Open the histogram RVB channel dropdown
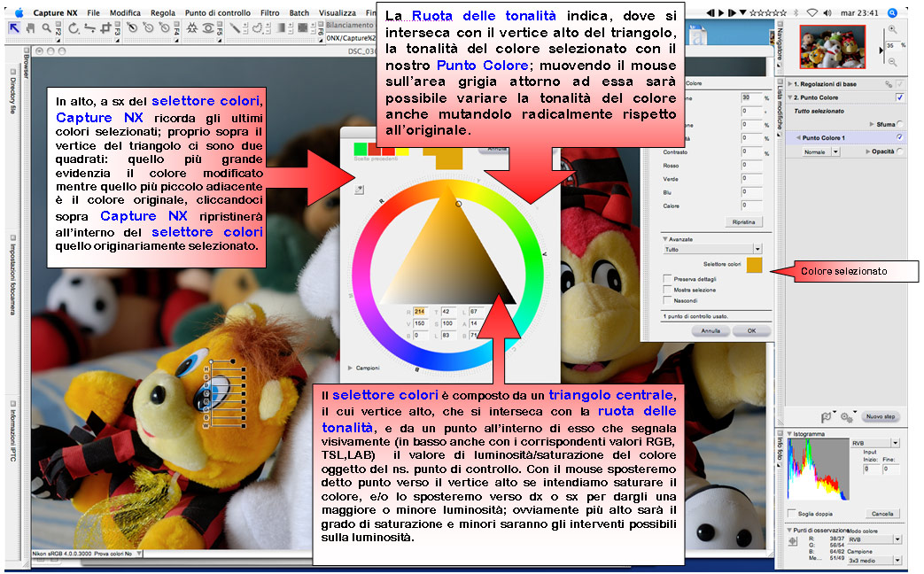Viewport: 924px width, 574px height. (875, 443)
